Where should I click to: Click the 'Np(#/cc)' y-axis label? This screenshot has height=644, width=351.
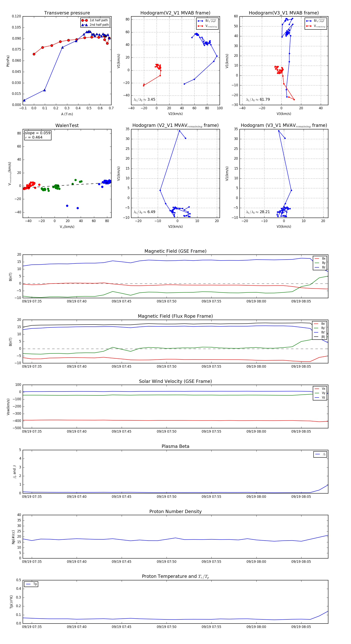pyautogui.click(x=13, y=537)
